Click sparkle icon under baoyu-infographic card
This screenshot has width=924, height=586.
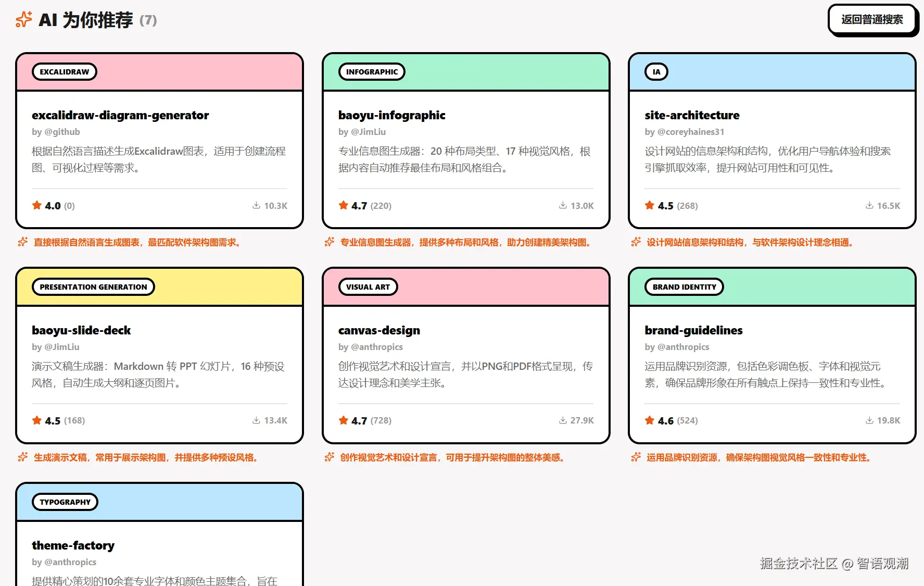click(330, 242)
